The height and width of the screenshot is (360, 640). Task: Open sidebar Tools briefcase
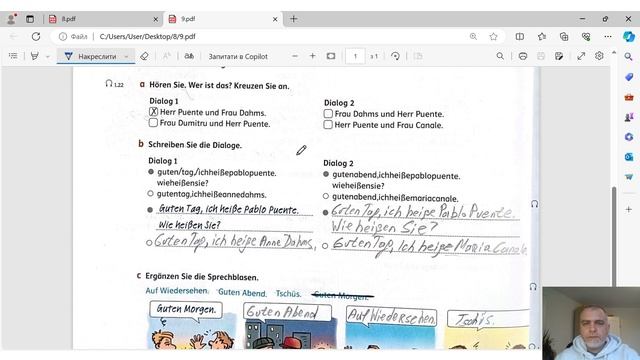click(629, 97)
